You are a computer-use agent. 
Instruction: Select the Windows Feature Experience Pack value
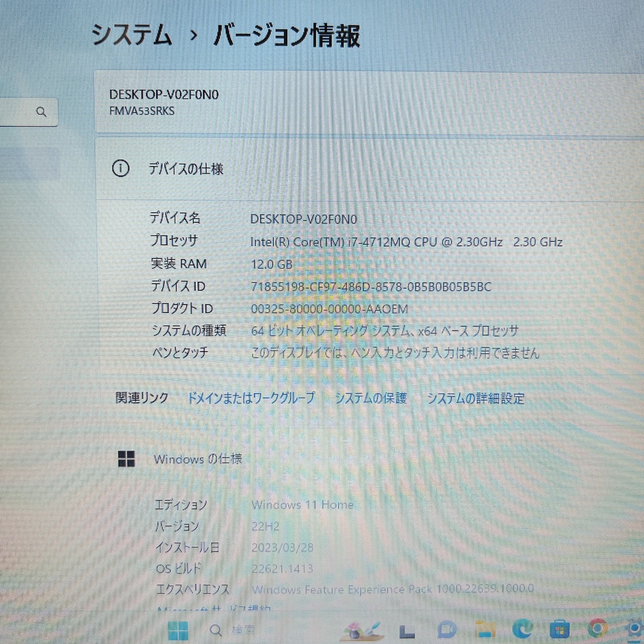pos(393,589)
